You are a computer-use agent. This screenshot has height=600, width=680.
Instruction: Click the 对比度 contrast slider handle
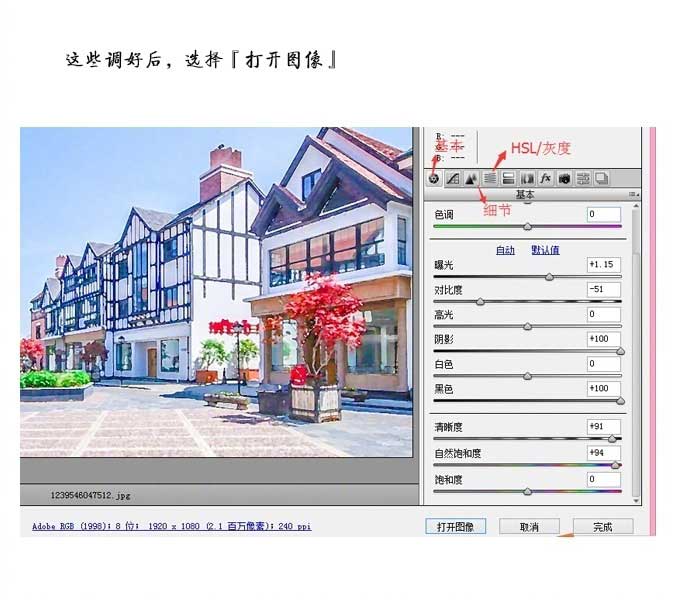coord(481,302)
